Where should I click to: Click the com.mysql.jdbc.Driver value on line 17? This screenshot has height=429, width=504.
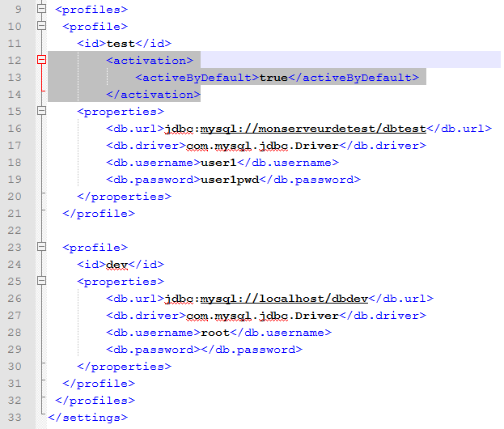click(263, 146)
